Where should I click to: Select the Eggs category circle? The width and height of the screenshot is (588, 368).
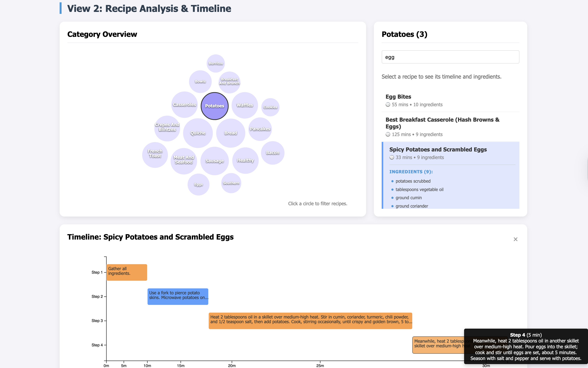(x=199, y=184)
